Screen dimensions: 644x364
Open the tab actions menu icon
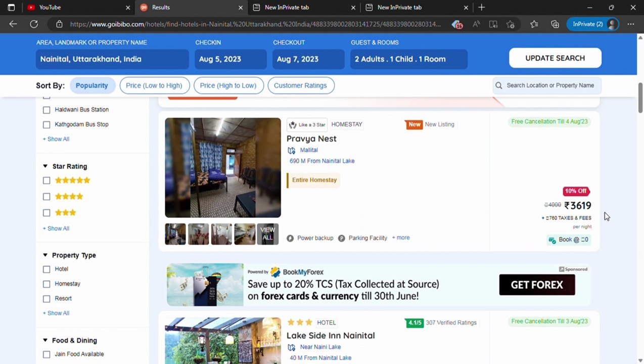point(11,7)
